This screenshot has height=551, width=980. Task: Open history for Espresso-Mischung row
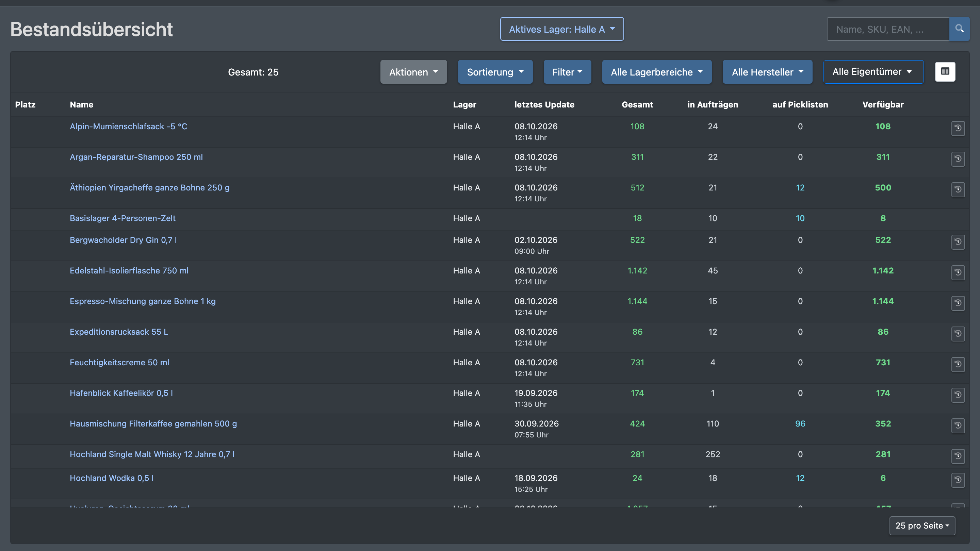tap(958, 303)
